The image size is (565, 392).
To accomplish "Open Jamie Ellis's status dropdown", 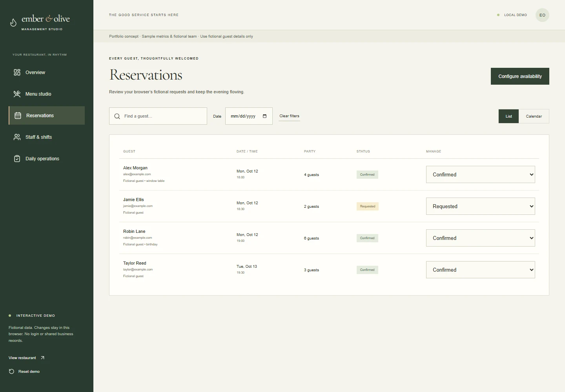I will (480, 206).
